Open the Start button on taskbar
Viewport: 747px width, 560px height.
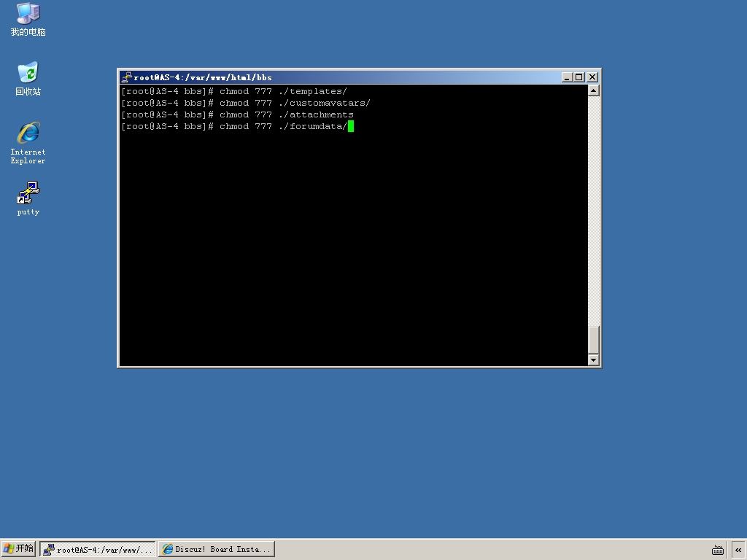coord(18,548)
